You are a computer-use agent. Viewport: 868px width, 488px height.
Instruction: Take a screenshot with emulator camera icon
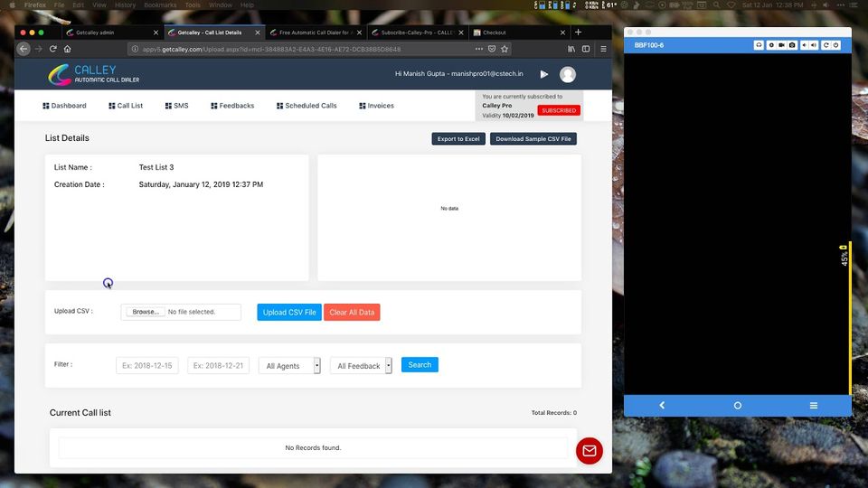click(x=792, y=45)
